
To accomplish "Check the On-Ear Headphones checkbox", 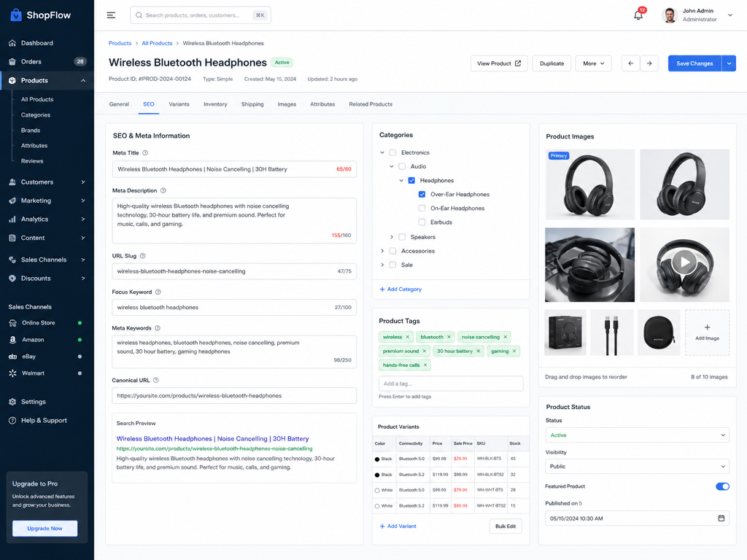I will pos(422,208).
